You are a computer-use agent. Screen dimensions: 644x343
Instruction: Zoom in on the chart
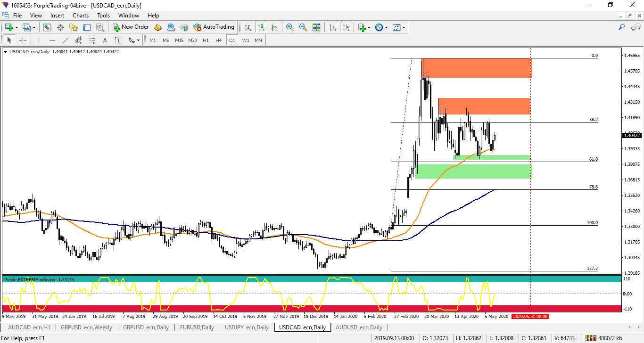click(x=290, y=27)
